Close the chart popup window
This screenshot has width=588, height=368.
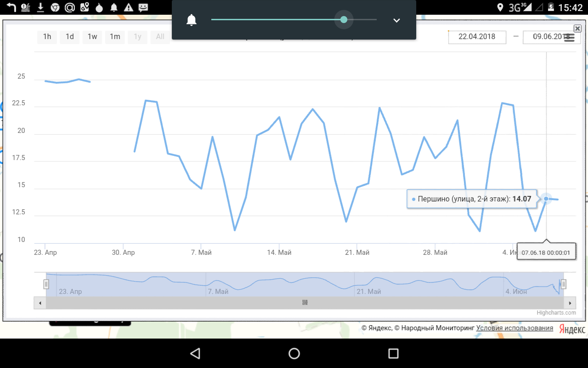[577, 29]
